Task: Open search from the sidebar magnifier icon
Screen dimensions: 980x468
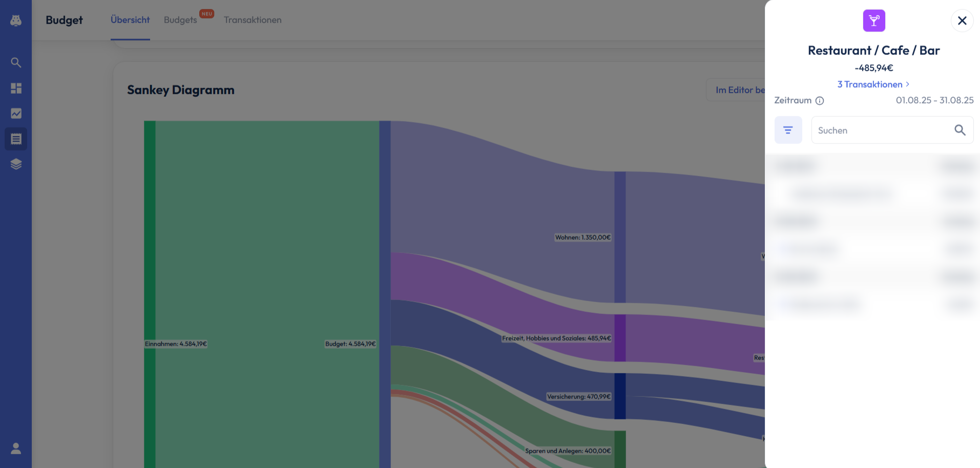Action: [16, 62]
